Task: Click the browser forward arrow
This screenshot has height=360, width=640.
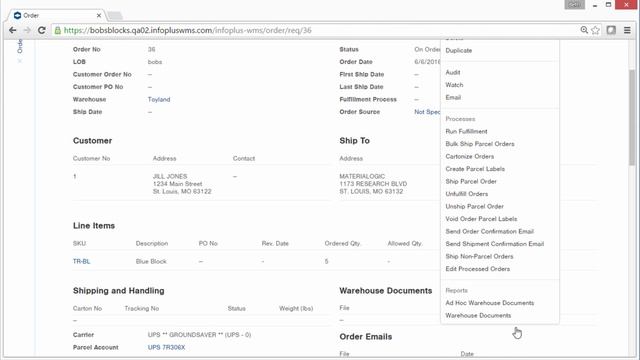Action: point(27,30)
